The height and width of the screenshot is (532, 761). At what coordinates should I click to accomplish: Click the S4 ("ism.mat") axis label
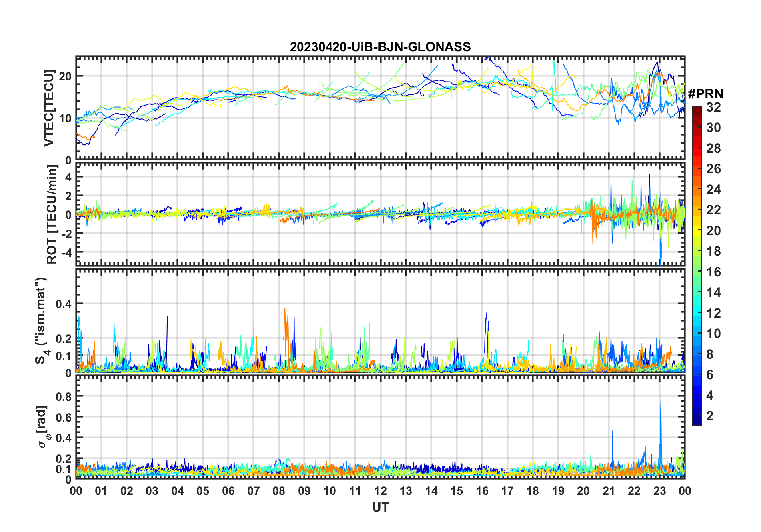click(42, 321)
